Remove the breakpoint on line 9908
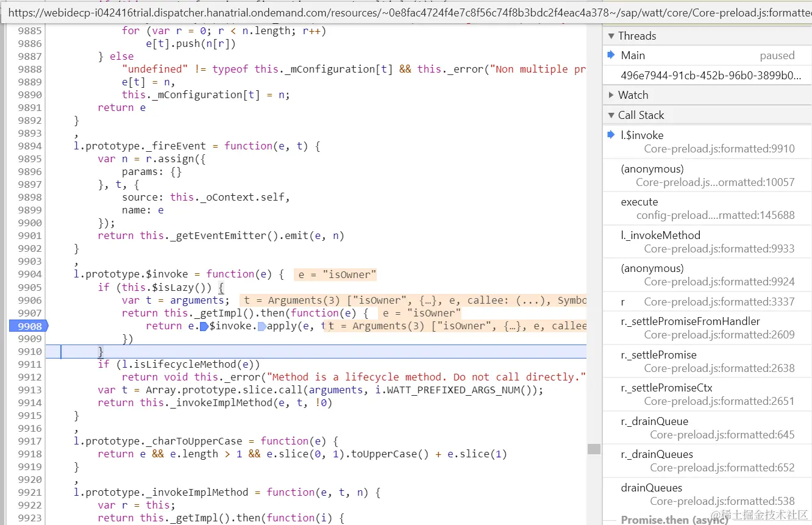812x525 pixels. pyautogui.click(x=29, y=326)
